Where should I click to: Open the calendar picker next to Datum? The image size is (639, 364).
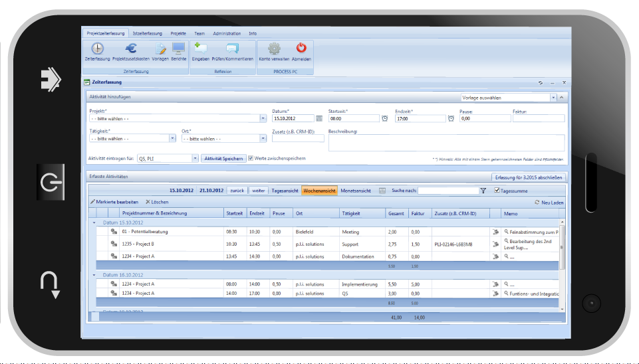coord(319,118)
